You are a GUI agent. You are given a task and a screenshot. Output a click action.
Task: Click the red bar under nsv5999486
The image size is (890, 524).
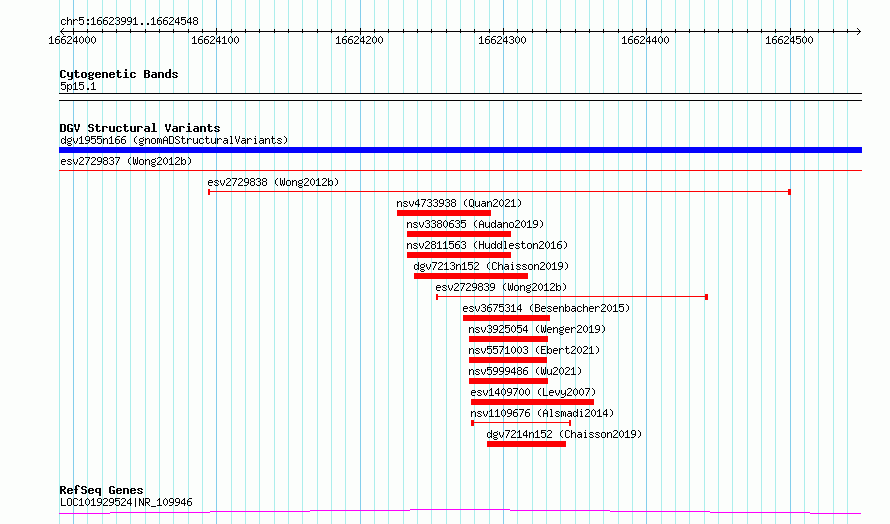[508, 381]
